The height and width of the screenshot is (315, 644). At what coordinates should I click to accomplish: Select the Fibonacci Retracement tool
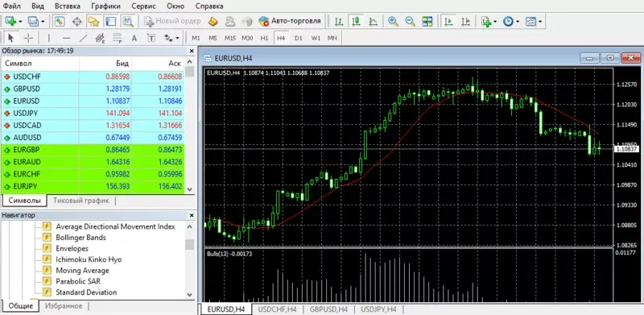(x=117, y=38)
